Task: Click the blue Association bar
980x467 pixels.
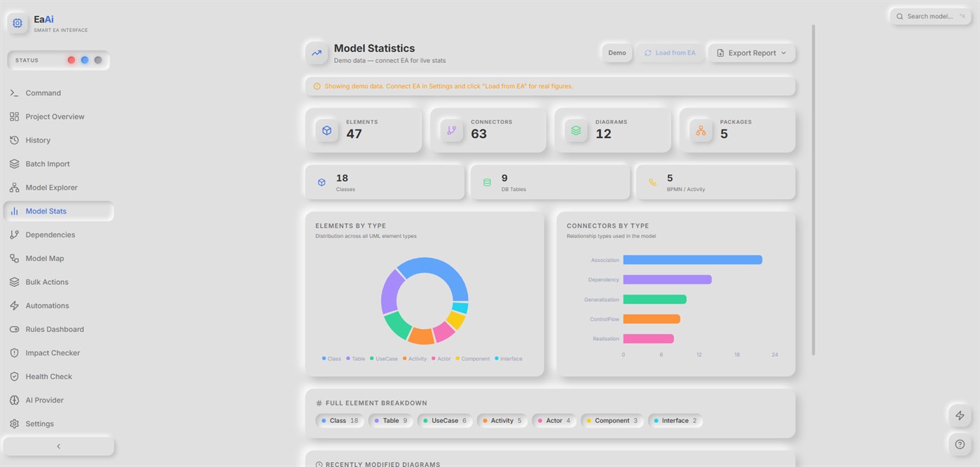Action: 693,260
